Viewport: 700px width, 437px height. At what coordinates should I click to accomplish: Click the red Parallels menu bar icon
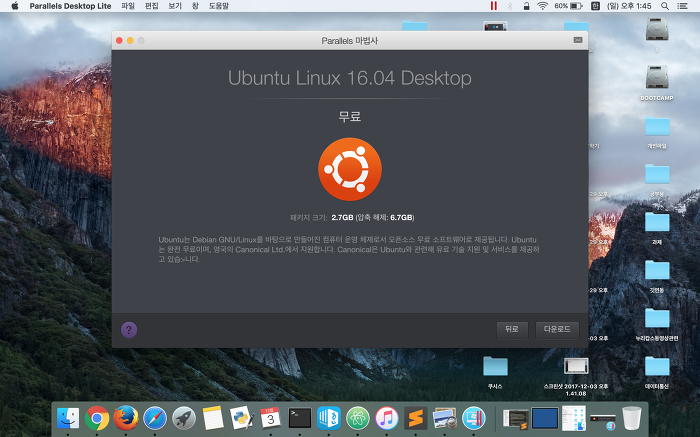[493, 6]
